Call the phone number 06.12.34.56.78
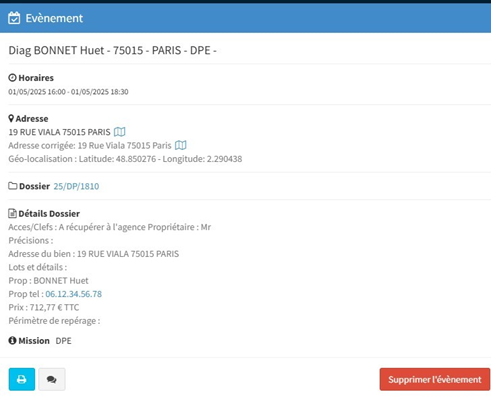This screenshot has width=491, height=398. (x=74, y=294)
